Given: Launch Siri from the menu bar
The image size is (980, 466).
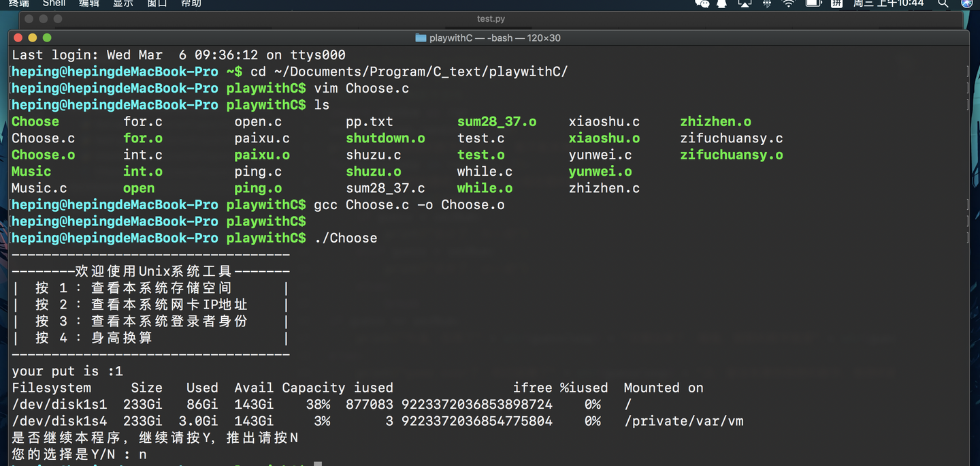Looking at the screenshot, I should (966, 3).
